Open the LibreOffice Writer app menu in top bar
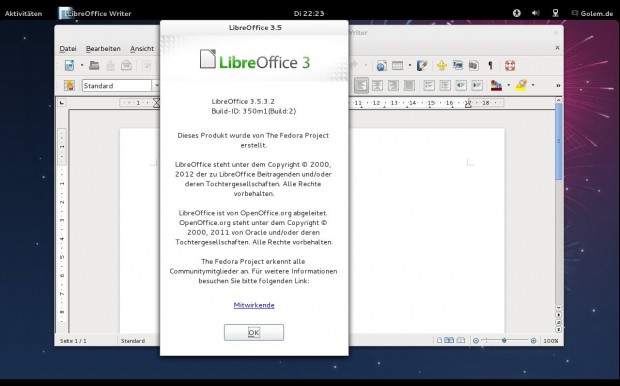The image size is (620, 386). tap(95, 13)
